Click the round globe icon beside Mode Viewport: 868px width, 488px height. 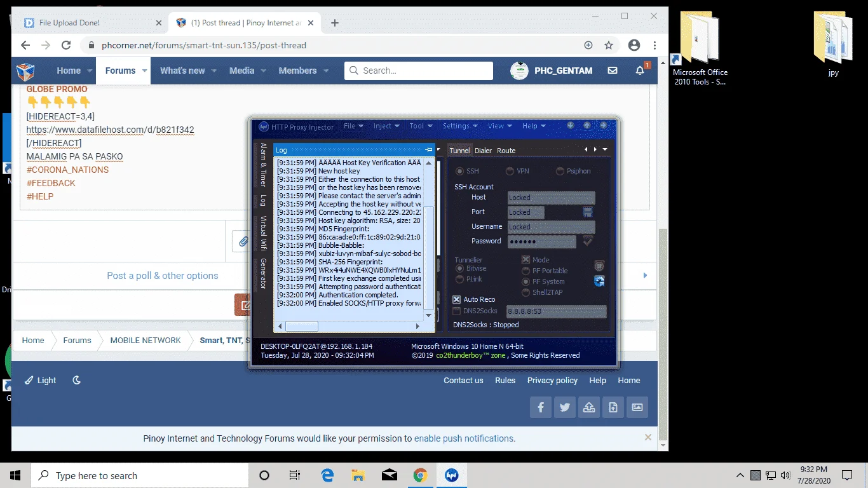point(599,266)
